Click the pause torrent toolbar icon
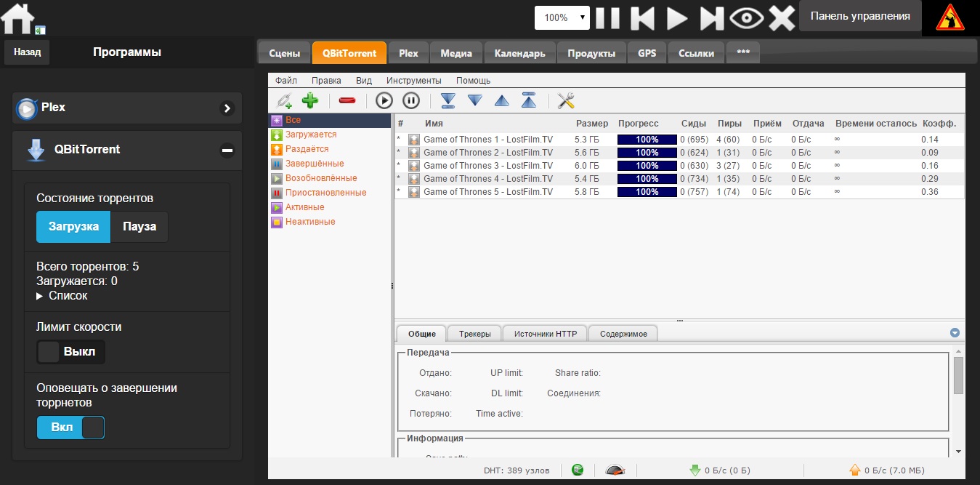 tap(411, 101)
